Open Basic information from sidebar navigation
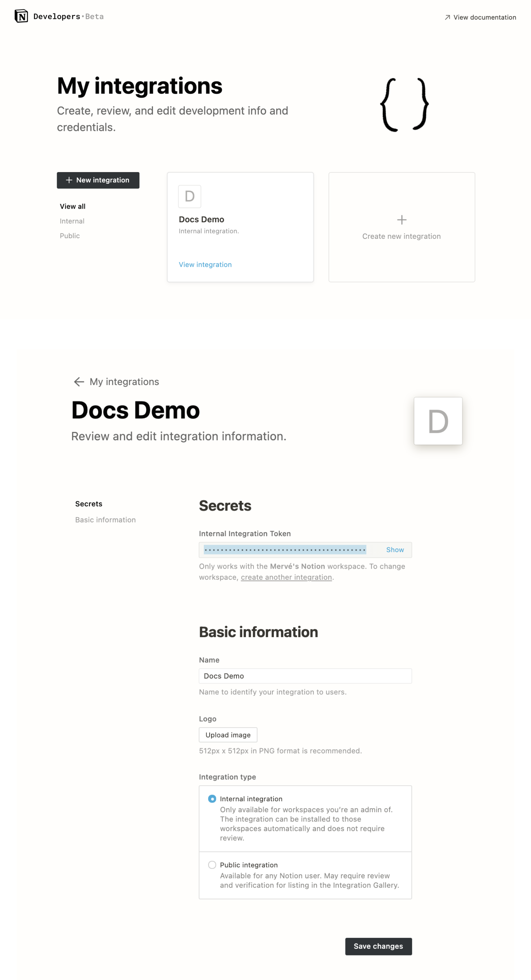Image resolution: width=531 pixels, height=980 pixels. click(105, 520)
